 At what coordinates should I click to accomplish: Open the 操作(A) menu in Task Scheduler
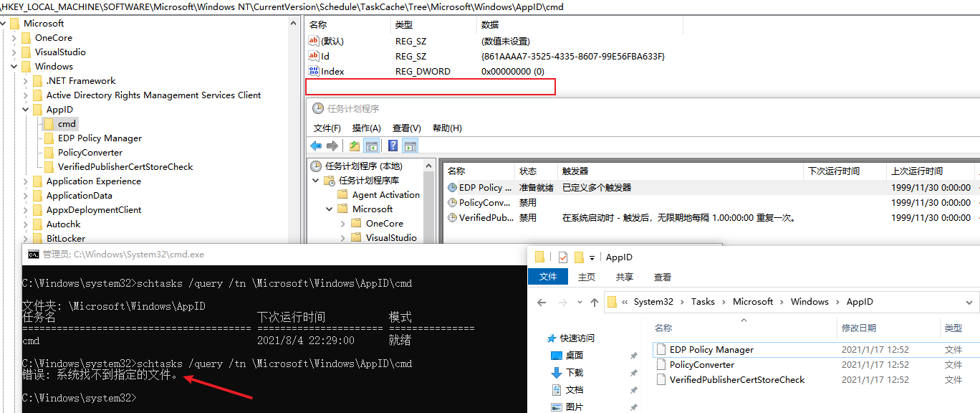click(367, 128)
